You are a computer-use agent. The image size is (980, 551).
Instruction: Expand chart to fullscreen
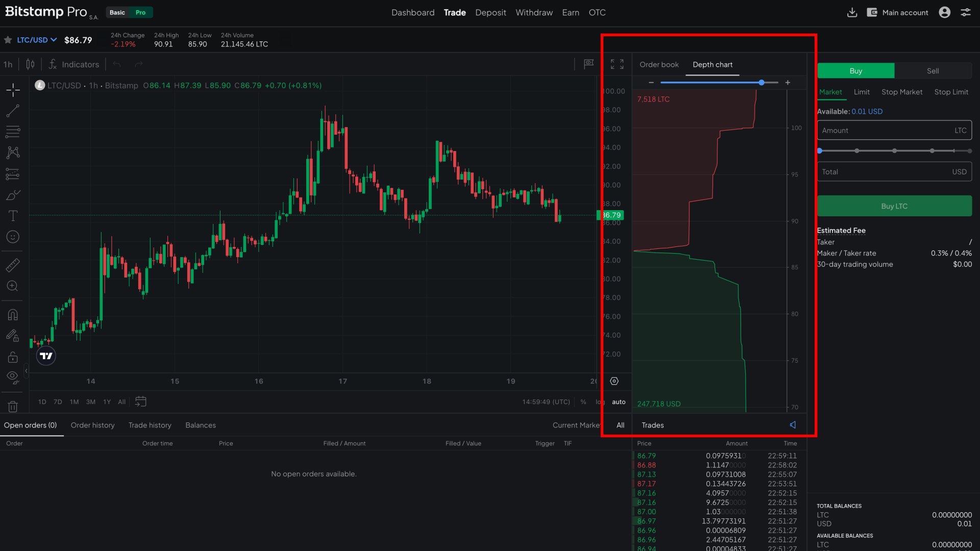[617, 64]
